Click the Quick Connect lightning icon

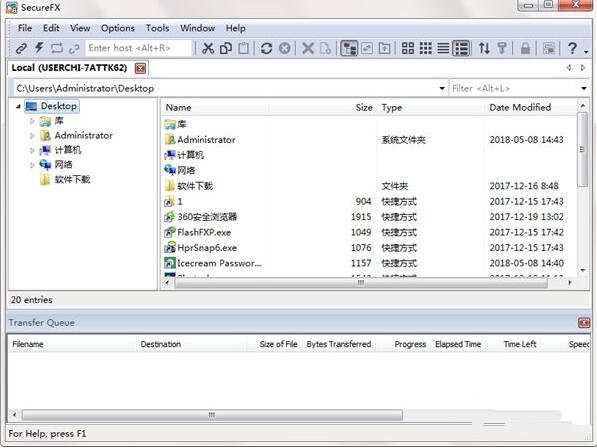(x=39, y=48)
